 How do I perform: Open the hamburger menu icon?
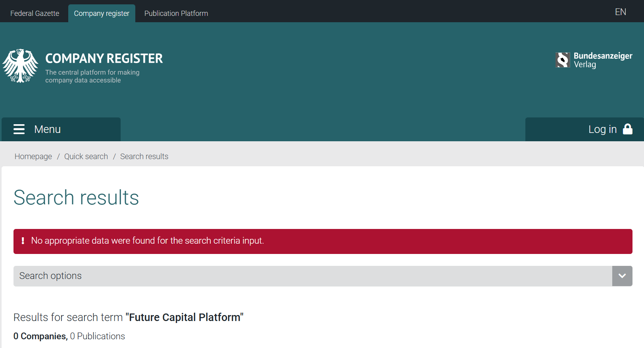point(19,129)
